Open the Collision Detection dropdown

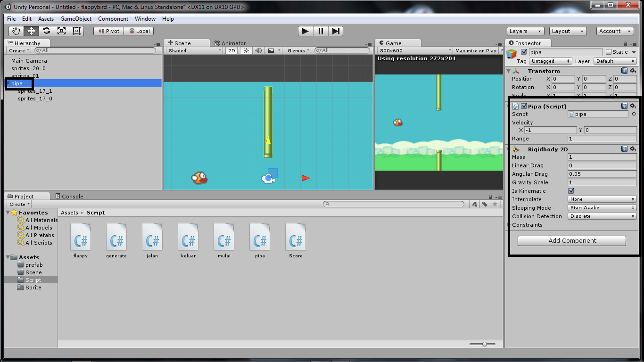602,216
